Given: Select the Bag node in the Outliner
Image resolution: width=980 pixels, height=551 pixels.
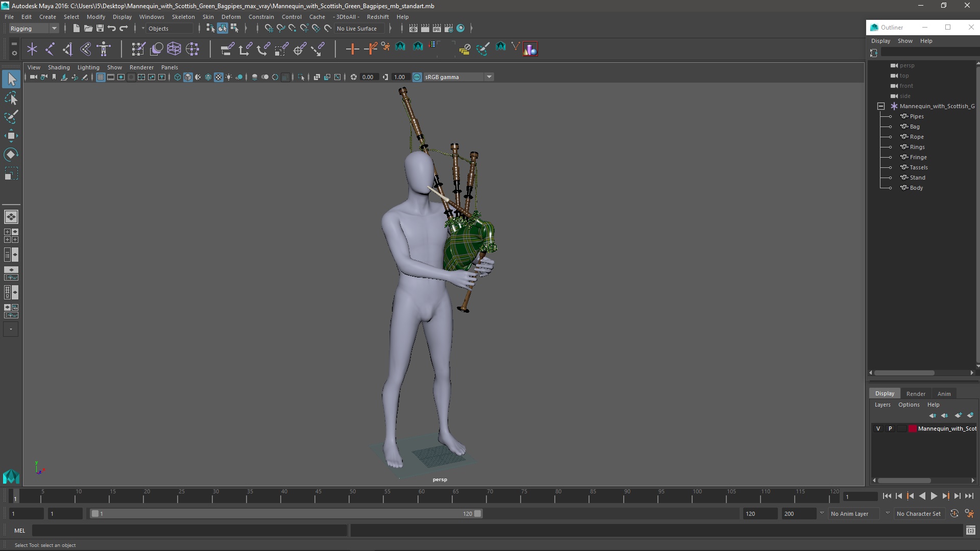Looking at the screenshot, I should (x=915, y=127).
